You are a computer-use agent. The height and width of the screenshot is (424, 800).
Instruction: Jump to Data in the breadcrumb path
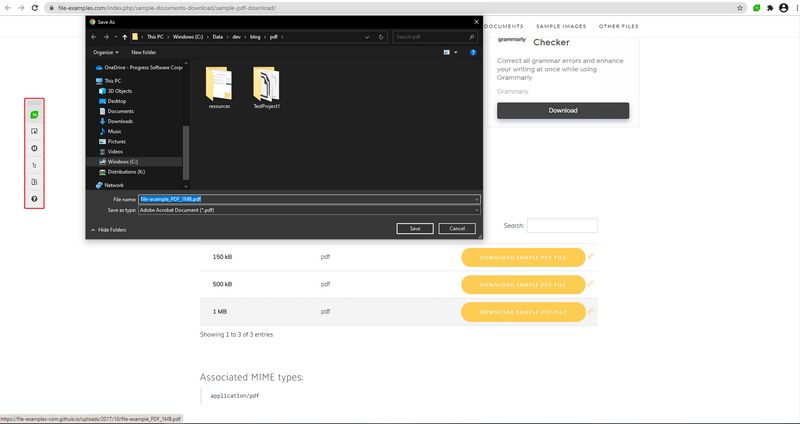click(x=218, y=37)
